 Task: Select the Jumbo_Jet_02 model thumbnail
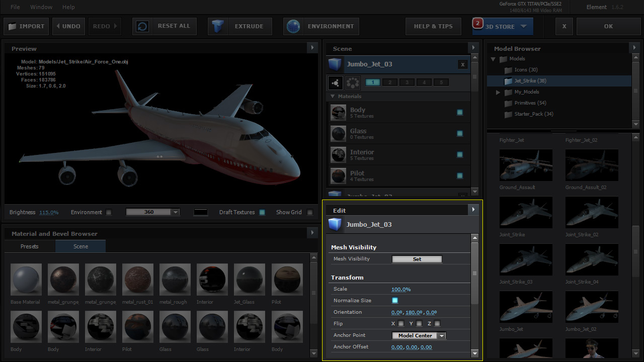click(x=591, y=307)
